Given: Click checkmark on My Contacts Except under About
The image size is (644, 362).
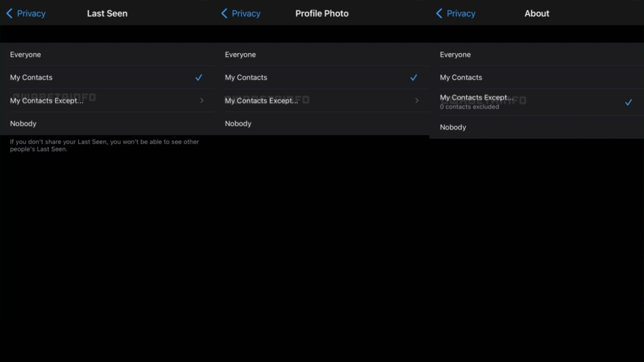Looking at the screenshot, I should (628, 102).
